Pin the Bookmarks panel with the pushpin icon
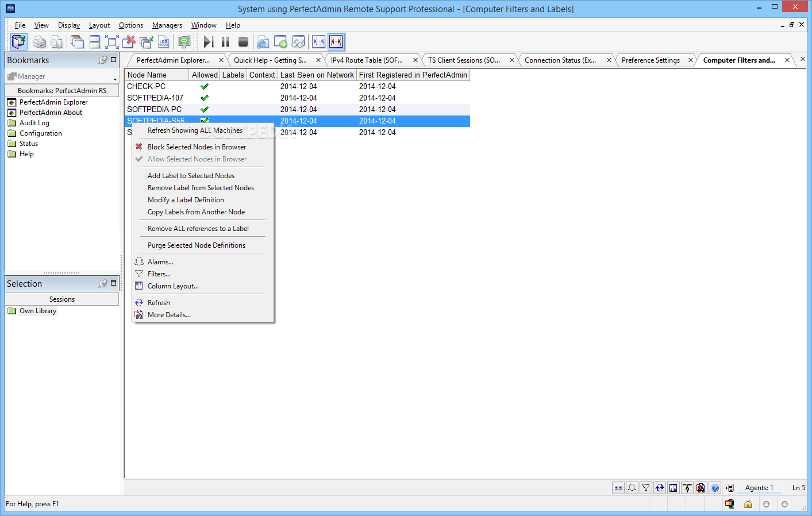 coord(103,60)
